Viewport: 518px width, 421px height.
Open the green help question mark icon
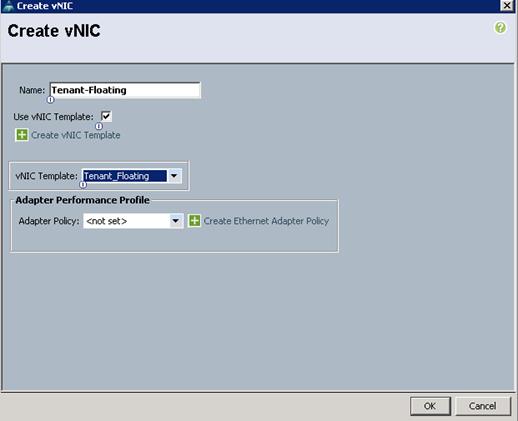pos(500,28)
